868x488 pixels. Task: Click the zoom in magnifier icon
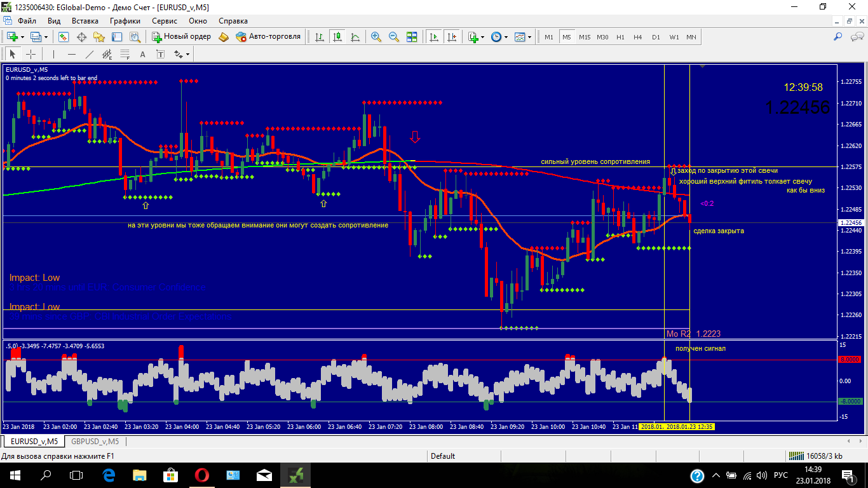[376, 37]
